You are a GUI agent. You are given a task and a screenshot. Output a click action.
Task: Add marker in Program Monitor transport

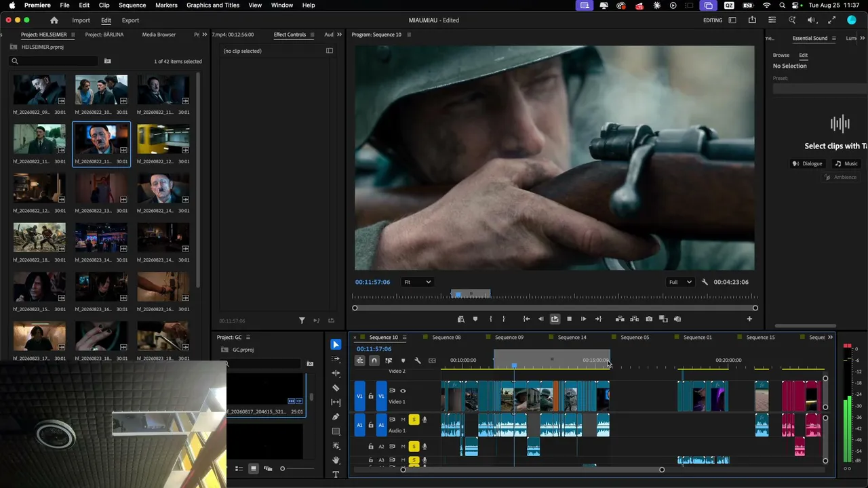(x=475, y=319)
